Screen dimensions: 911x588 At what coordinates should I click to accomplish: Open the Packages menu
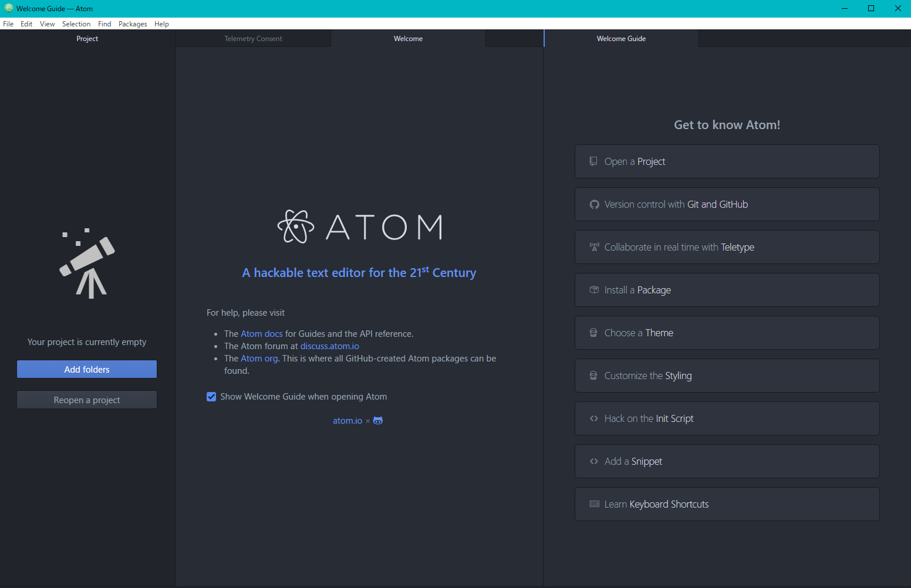pyautogui.click(x=133, y=24)
